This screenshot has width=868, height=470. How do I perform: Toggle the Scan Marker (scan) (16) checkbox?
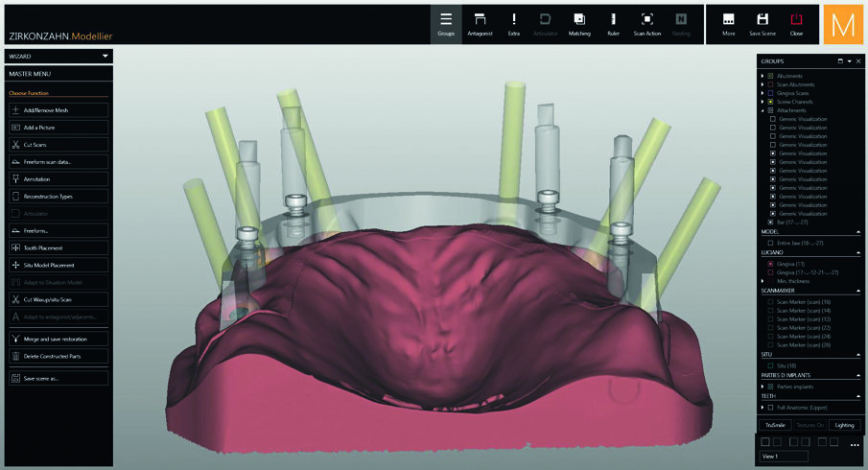770,302
